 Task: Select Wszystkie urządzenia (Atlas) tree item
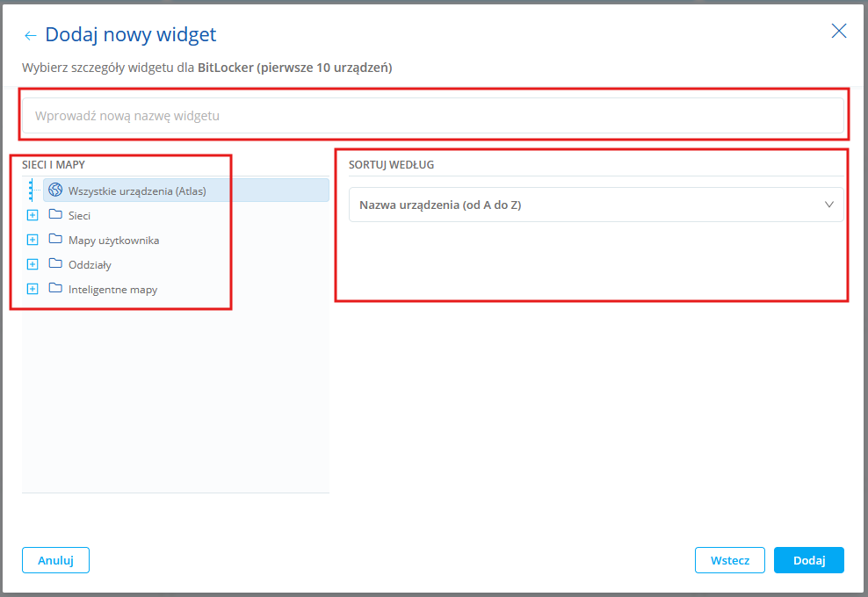click(x=137, y=191)
